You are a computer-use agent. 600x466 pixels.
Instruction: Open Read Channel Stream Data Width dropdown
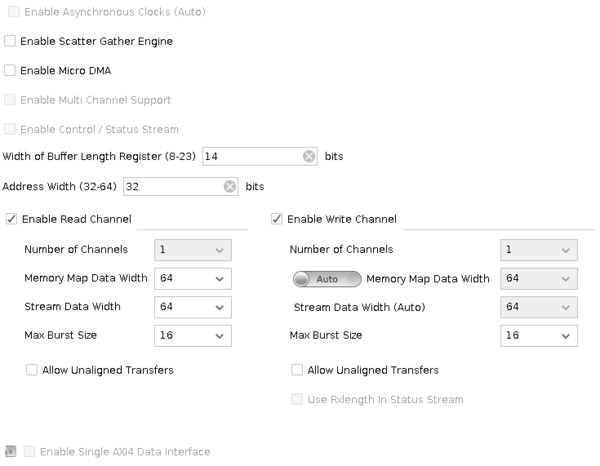tap(193, 307)
